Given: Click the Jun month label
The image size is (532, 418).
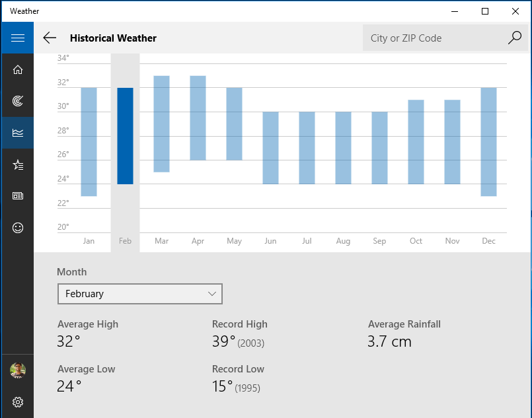Looking at the screenshot, I should pyautogui.click(x=270, y=241).
